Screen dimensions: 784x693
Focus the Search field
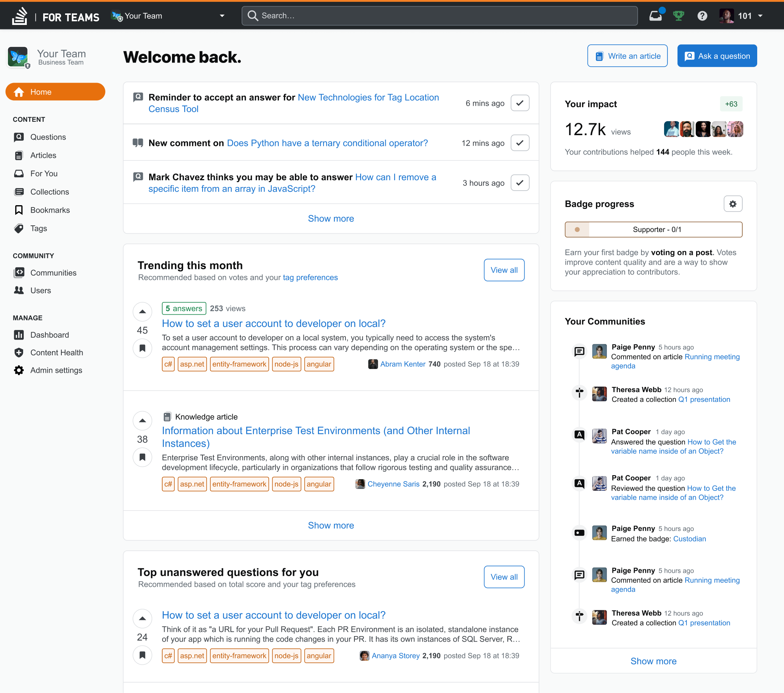tap(440, 16)
